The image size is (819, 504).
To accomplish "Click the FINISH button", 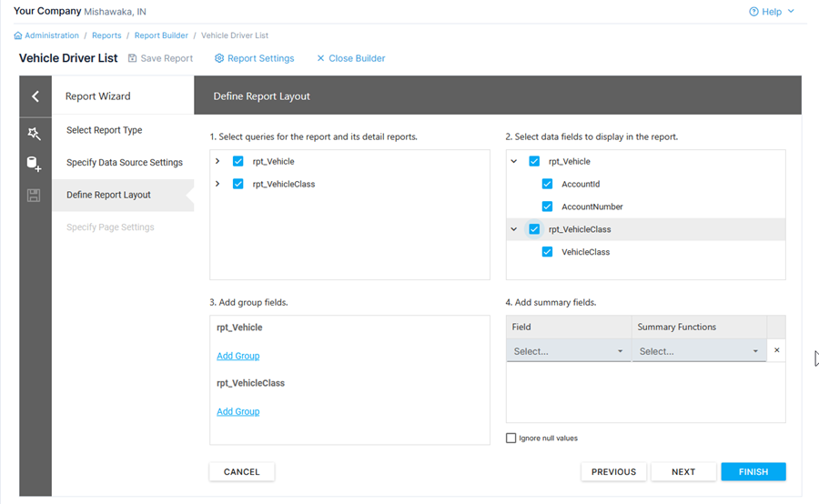I will pos(753,472).
